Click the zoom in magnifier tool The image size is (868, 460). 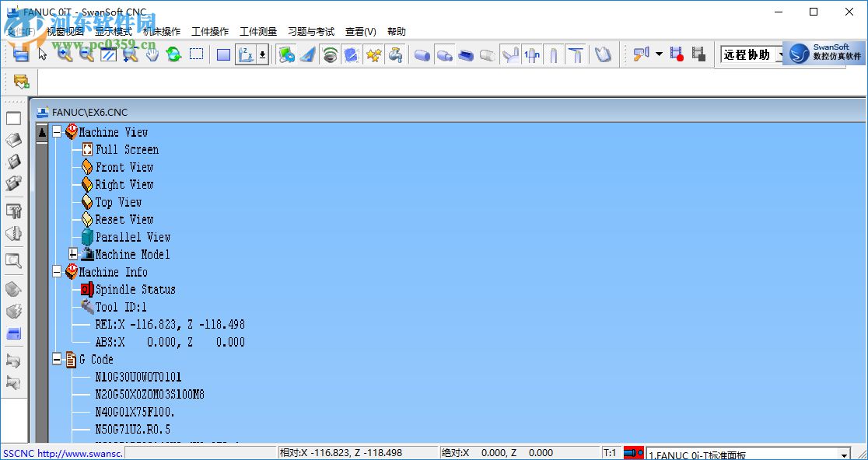tap(65, 54)
